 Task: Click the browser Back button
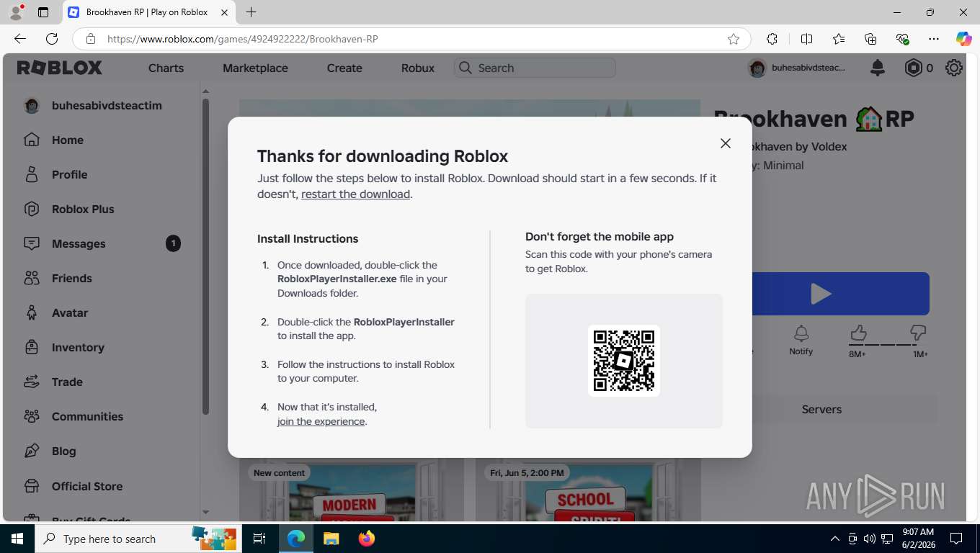(20, 39)
